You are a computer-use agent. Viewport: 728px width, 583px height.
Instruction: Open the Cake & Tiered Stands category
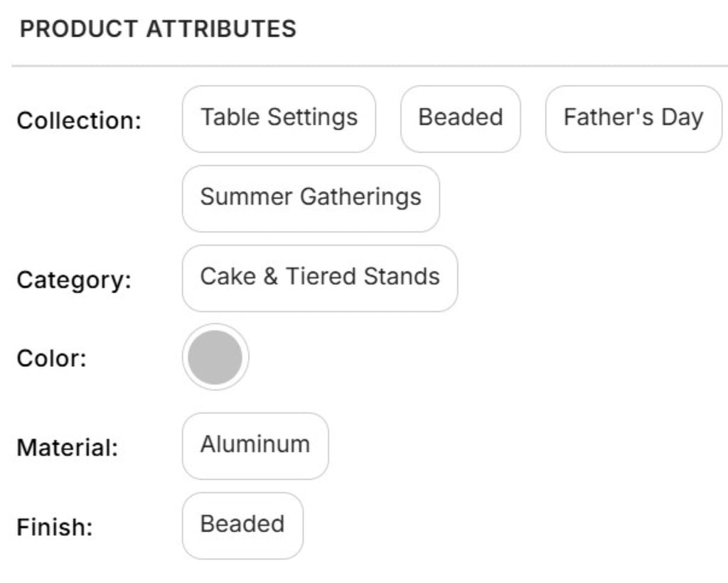point(320,277)
